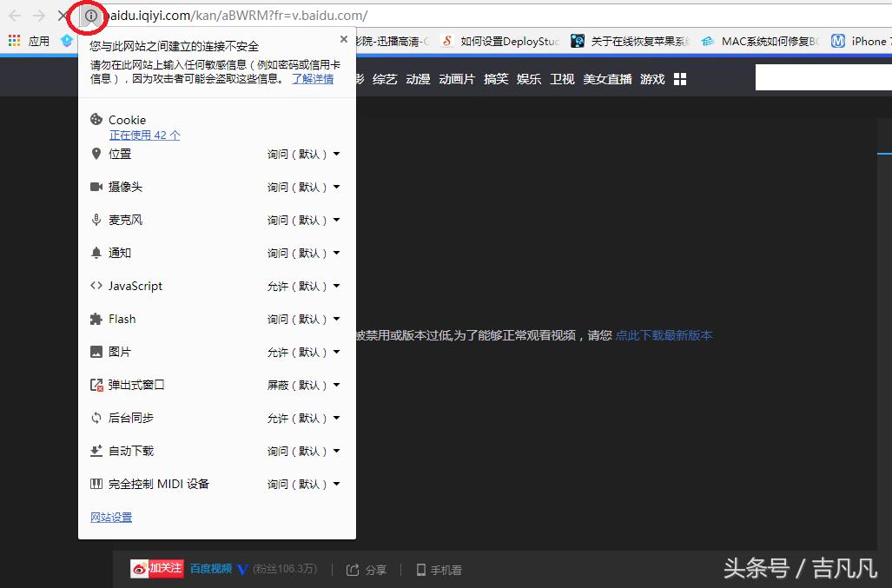Click the site info icon in address bar
Image resolution: width=892 pixels, height=588 pixels.
click(x=89, y=16)
